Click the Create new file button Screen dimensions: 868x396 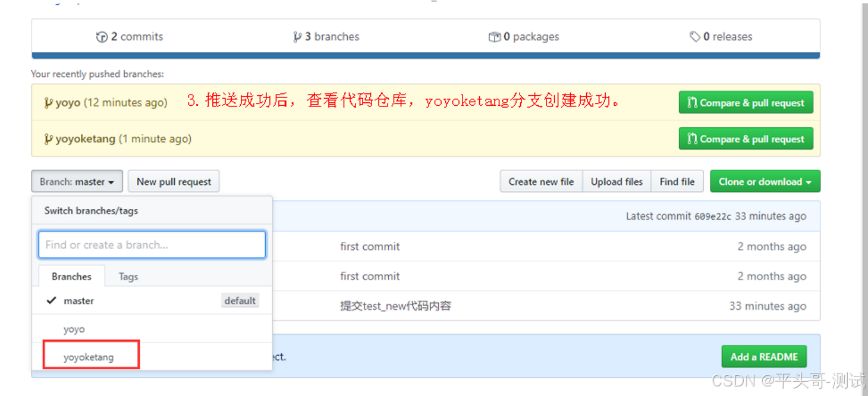coord(541,181)
